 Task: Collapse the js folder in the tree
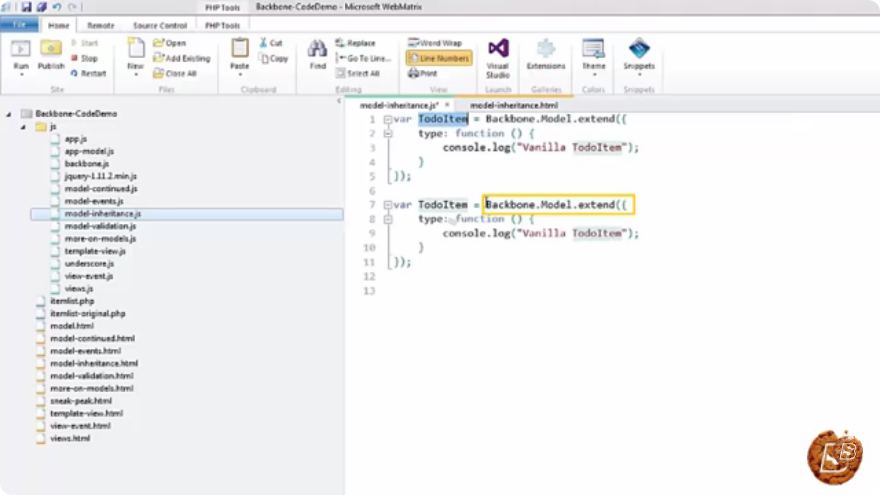pos(23,127)
